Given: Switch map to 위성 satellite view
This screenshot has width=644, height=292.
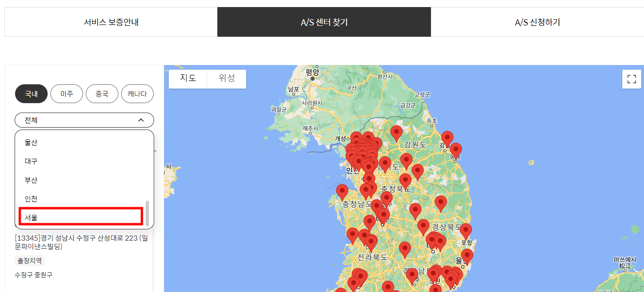Looking at the screenshot, I should (227, 78).
